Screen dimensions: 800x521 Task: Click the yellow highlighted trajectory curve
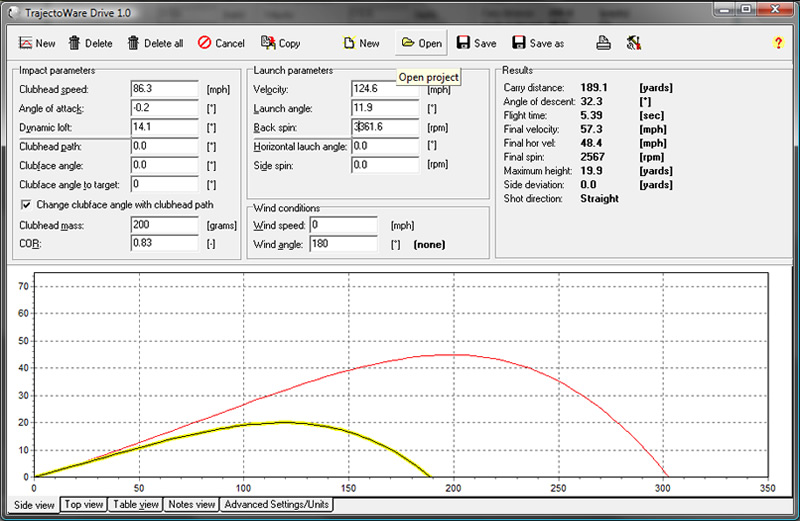coord(286,423)
